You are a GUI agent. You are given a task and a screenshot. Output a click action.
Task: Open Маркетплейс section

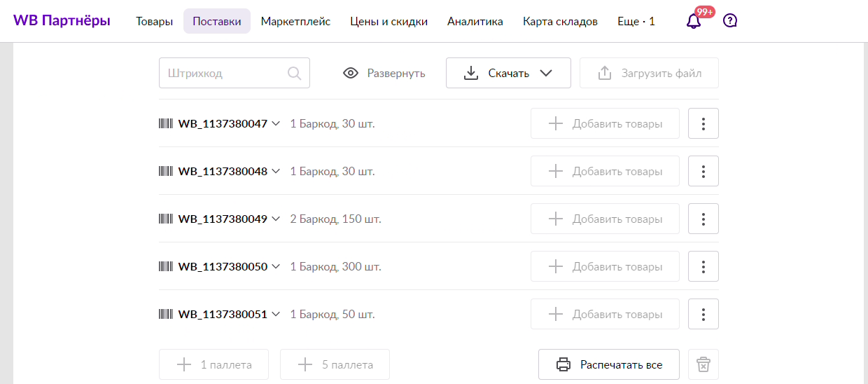click(295, 21)
